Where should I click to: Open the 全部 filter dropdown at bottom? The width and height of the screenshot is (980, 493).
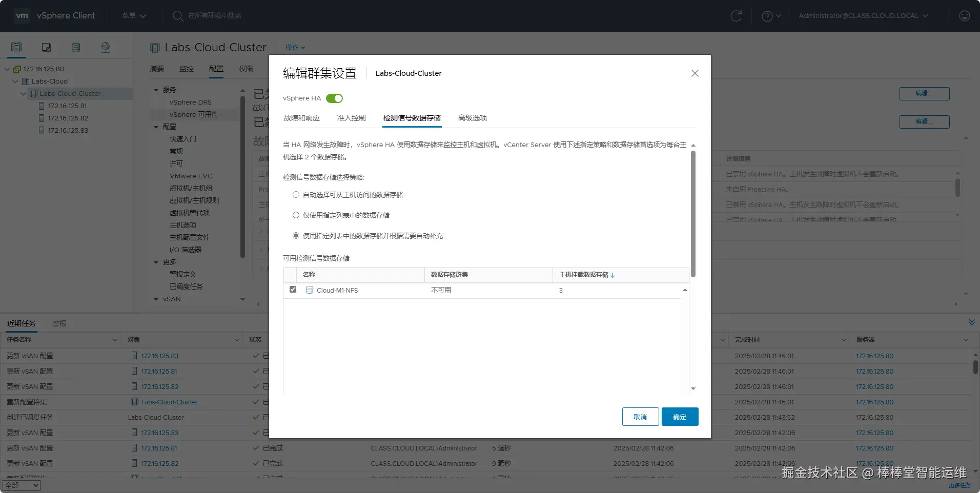click(22, 485)
